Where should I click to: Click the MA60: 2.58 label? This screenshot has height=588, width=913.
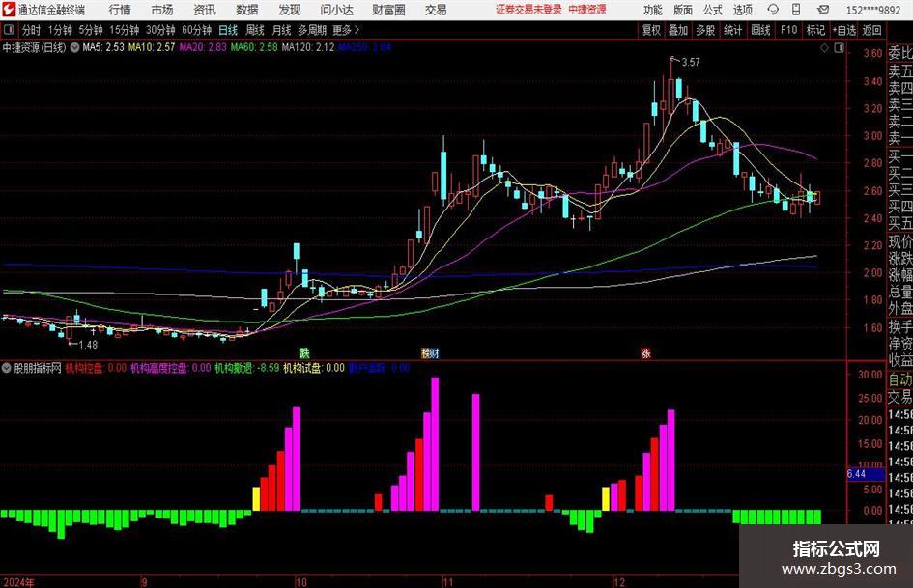coord(254,47)
